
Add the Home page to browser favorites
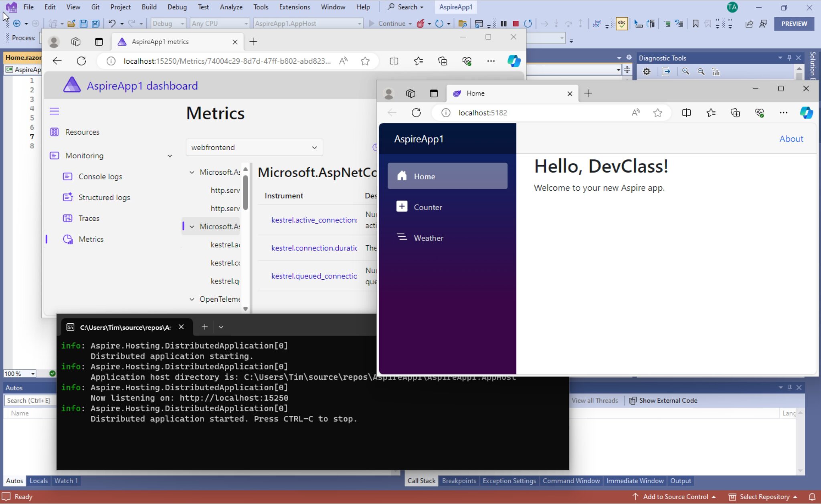tap(657, 113)
